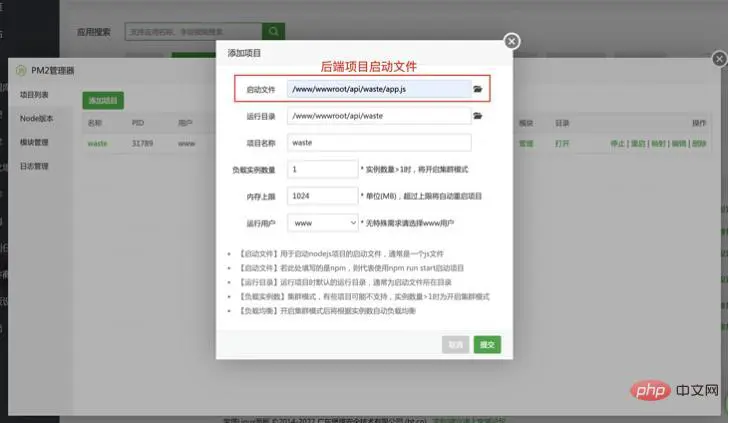Close the 添加项目 dialog
This screenshot has height=423, width=729.
[x=511, y=41]
